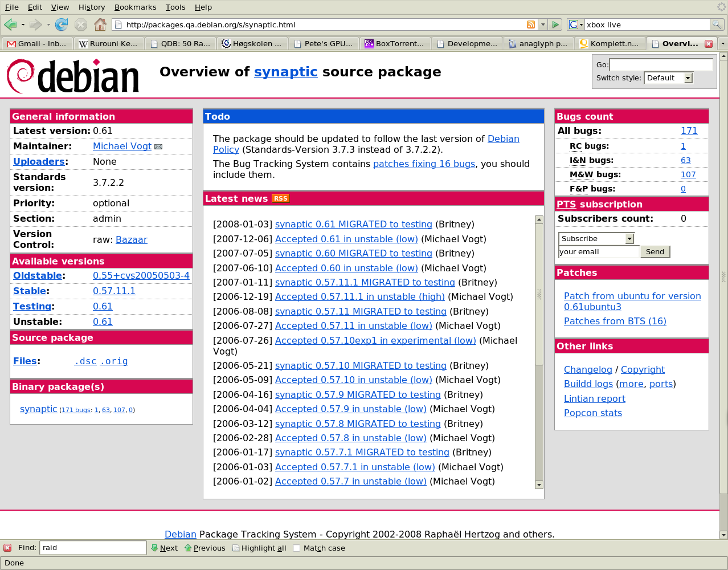
Task: Click the Find text field containing raid
Action: click(x=93, y=548)
